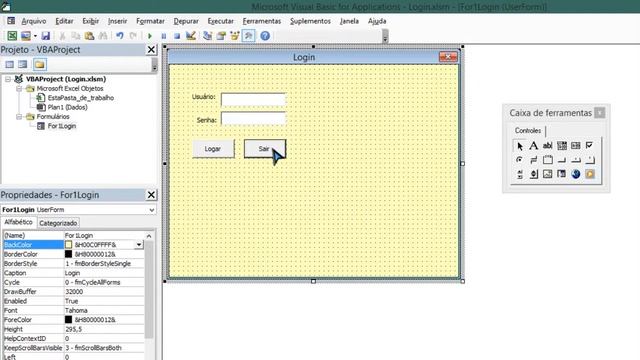Click View Object icon in Project panel

point(23,64)
